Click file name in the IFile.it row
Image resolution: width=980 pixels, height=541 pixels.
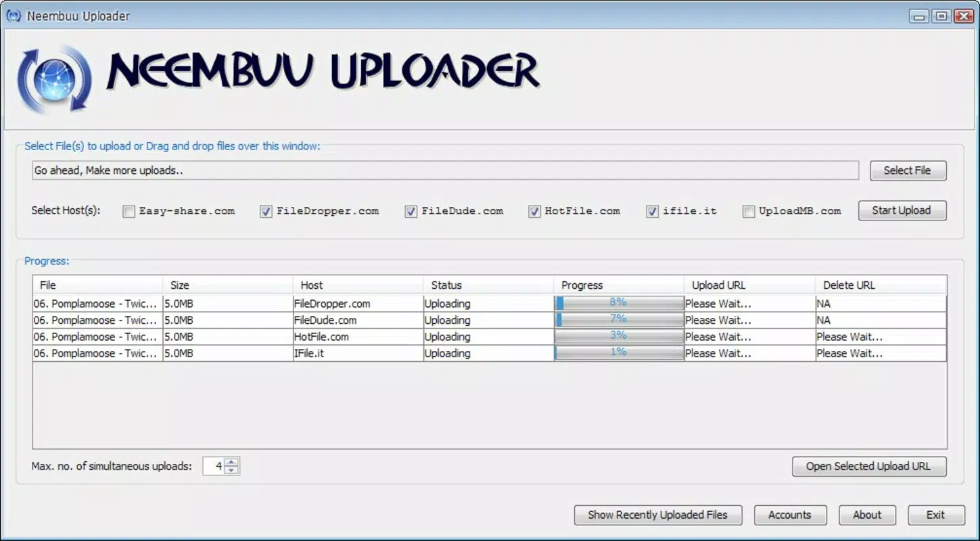(97, 353)
